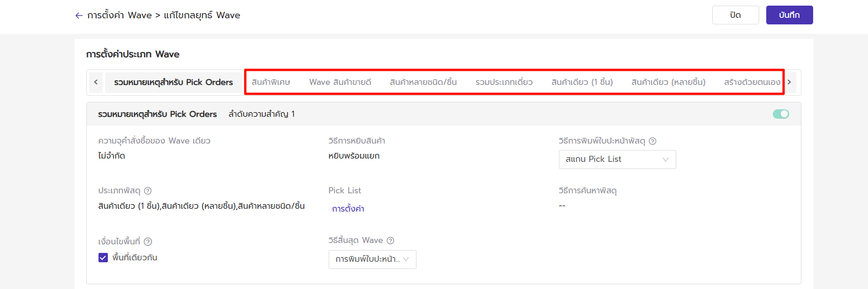
Task: Click help icon next to วิธีสิ้นสุด Wave
Action: (x=390, y=240)
